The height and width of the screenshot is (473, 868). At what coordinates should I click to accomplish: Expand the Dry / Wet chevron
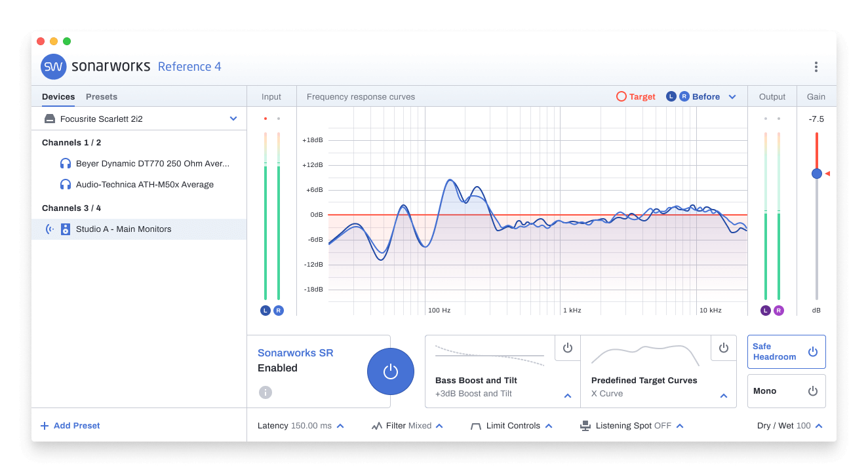pos(819,426)
